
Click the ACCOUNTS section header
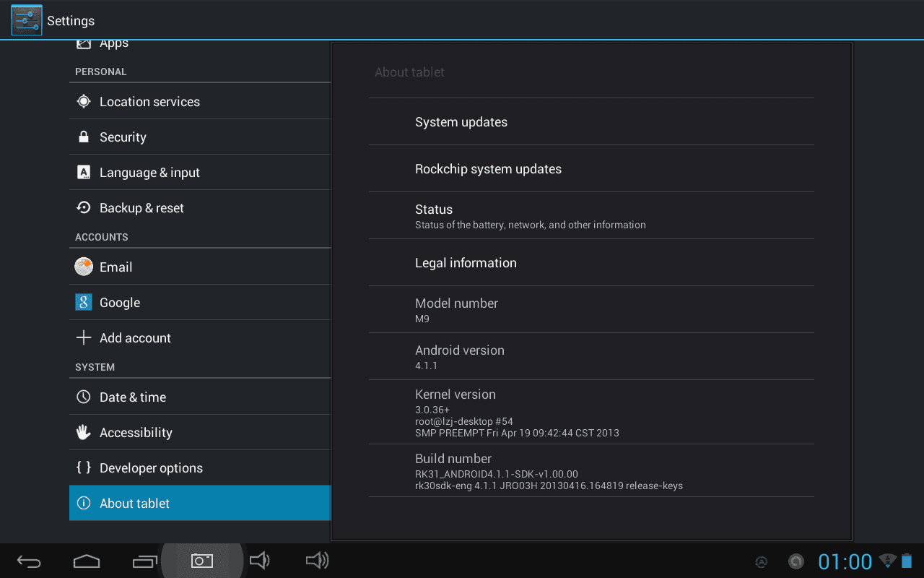coord(102,237)
